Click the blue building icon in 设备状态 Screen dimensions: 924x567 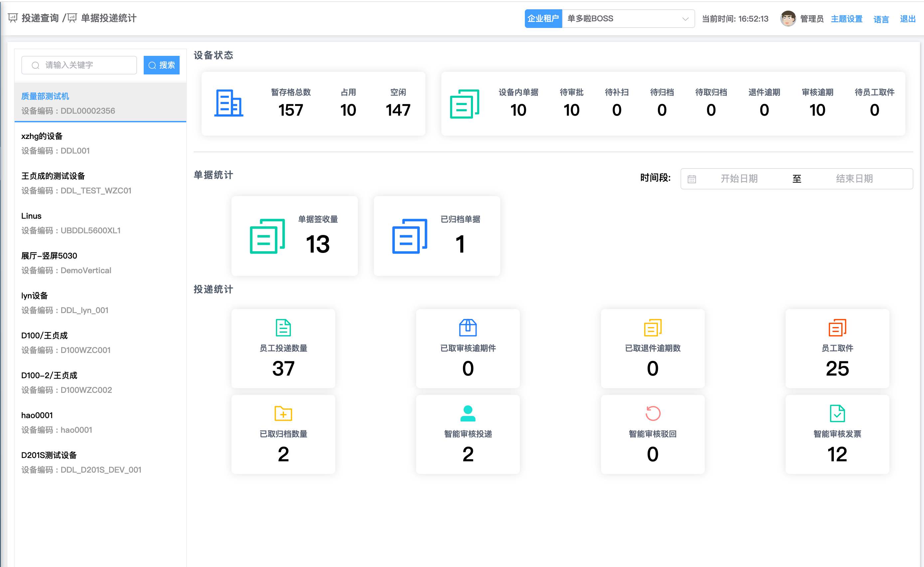pos(229,103)
